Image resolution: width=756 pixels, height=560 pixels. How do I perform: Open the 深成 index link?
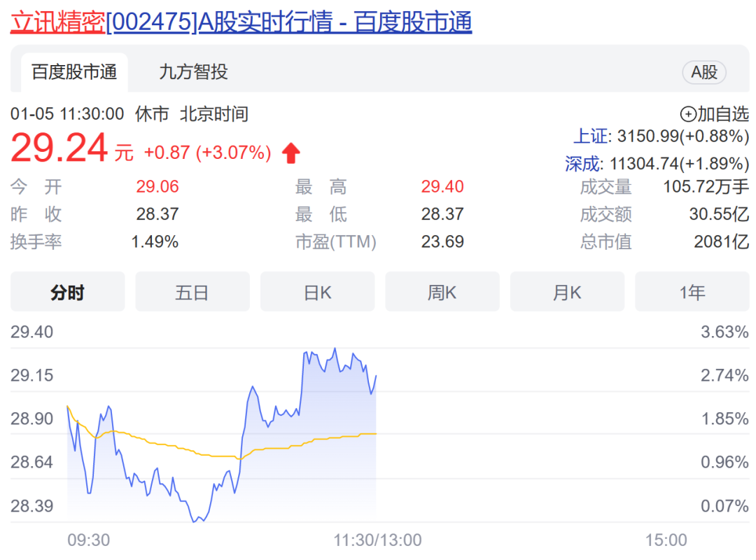(583, 164)
